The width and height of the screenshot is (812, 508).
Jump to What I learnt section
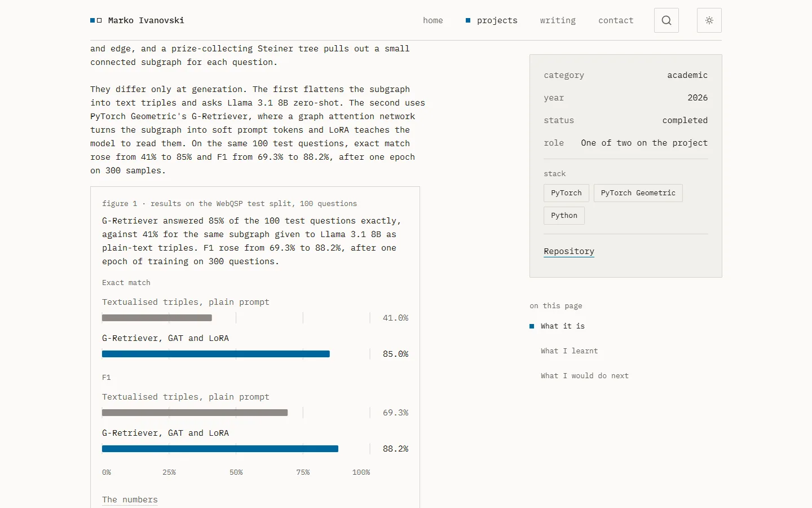pyautogui.click(x=569, y=351)
